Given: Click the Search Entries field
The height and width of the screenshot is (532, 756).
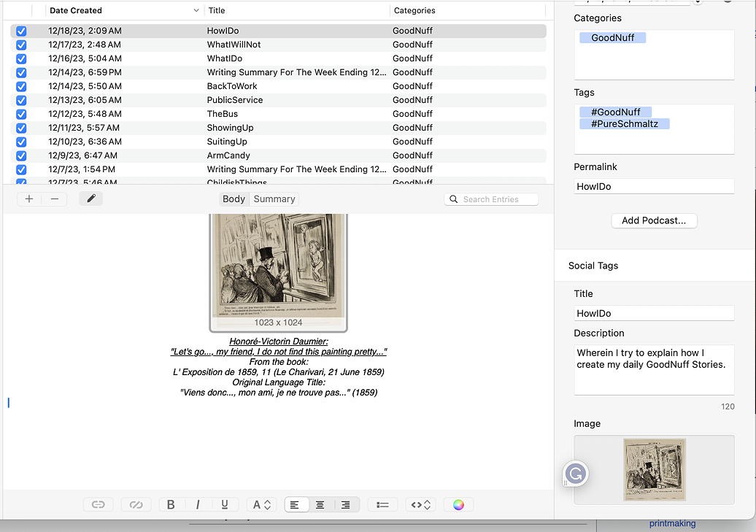Looking at the screenshot, I should pyautogui.click(x=491, y=199).
